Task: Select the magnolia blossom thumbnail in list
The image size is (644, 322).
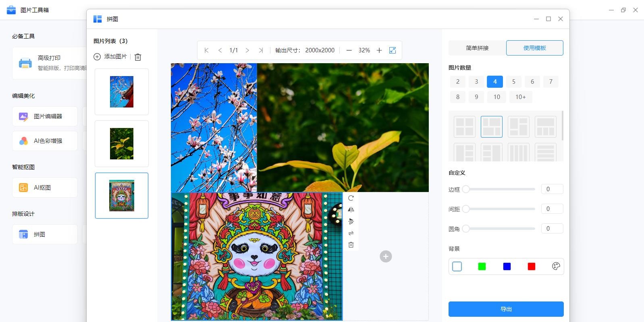Action: pyautogui.click(x=122, y=92)
